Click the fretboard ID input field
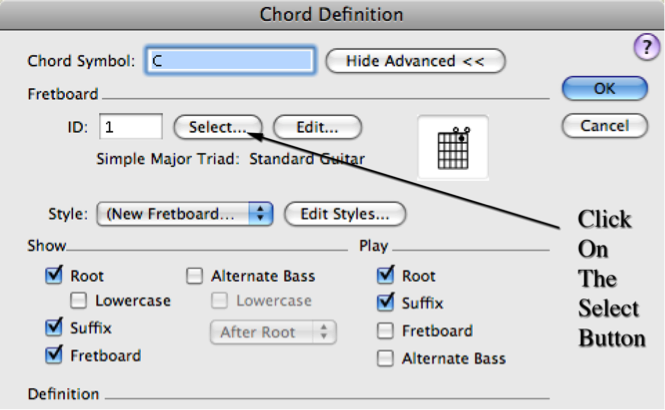This screenshot has width=665, height=410. point(131,126)
